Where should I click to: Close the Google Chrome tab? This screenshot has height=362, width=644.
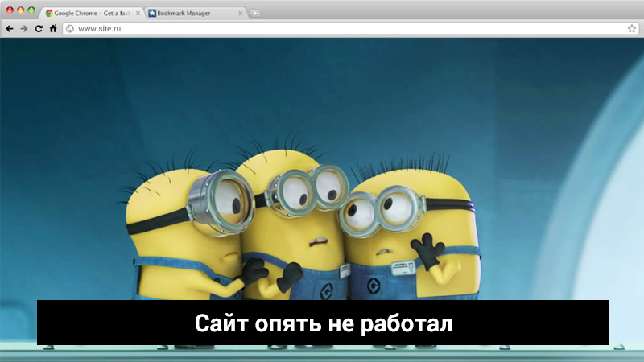138,13
